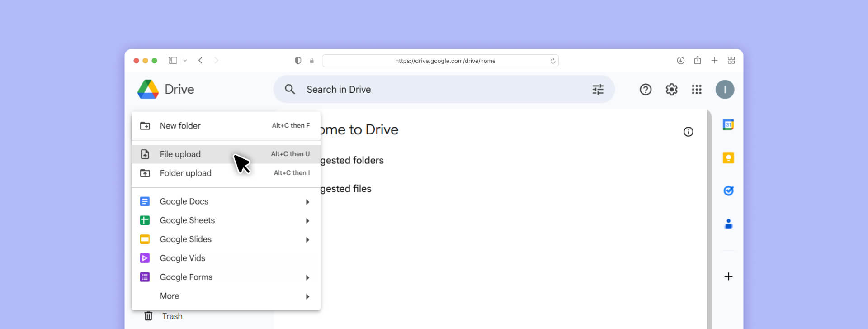Click the File upload icon

pos(145,154)
